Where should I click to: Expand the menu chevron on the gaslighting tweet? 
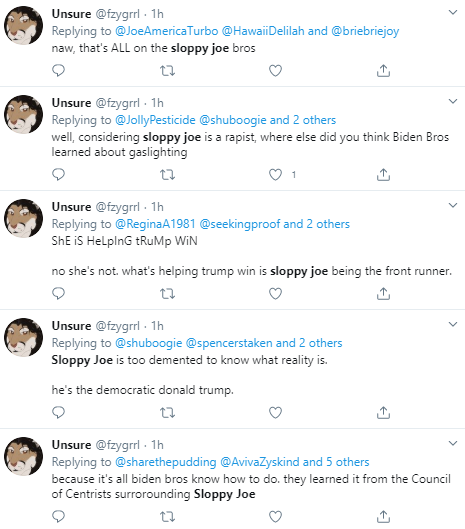[453, 101]
